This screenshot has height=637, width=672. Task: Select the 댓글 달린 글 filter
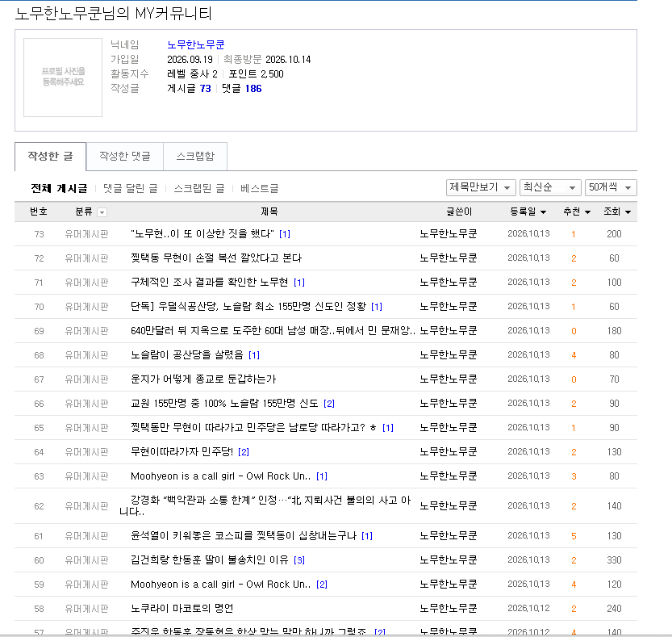point(131,188)
